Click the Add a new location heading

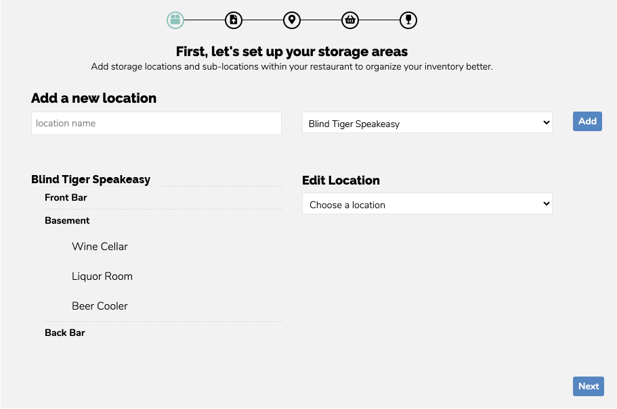(94, 98)
